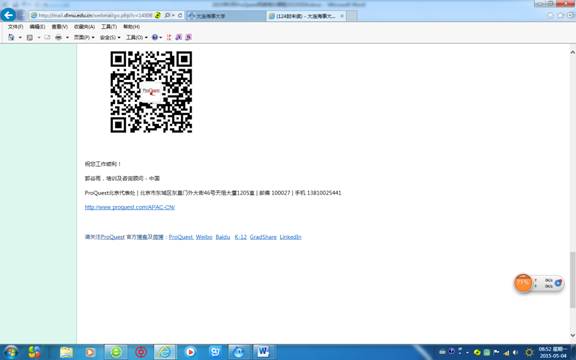This screenshot has height=360, width=576.
Task: Click the orange floating speed ball
Action: pos(523,283)
